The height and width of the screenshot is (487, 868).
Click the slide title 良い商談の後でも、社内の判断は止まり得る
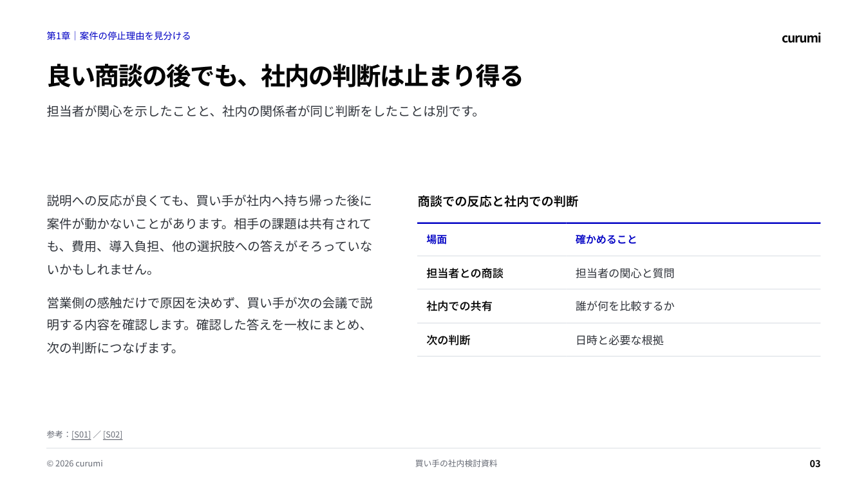[285, 76]
